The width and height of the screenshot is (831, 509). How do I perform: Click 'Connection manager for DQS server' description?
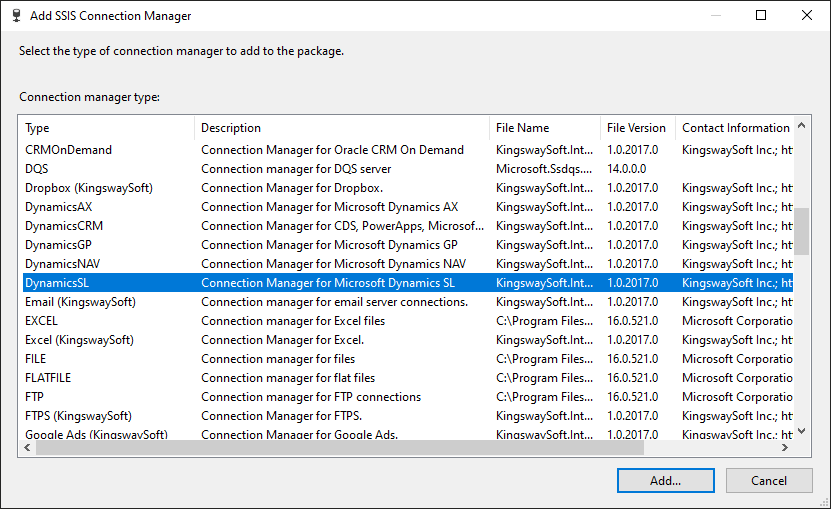tap(296, 169)
